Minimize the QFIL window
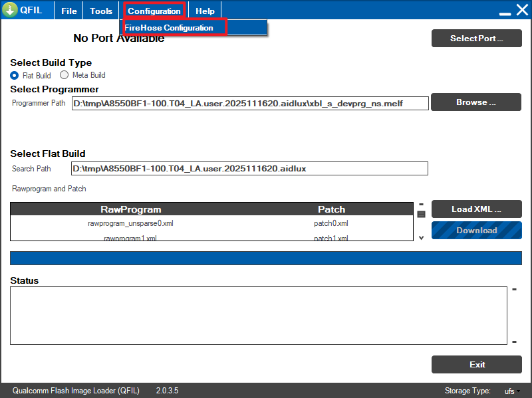This screenshot has height=398, width=532. [x=505, y=12]
